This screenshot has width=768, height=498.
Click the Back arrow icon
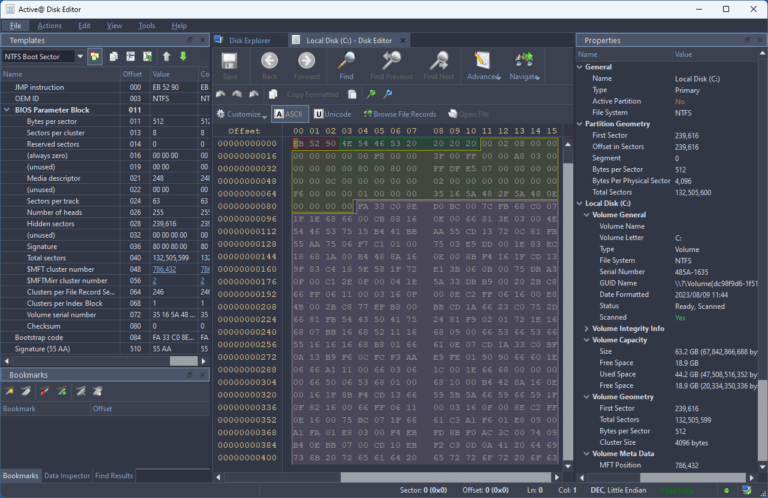pos(269,61)
